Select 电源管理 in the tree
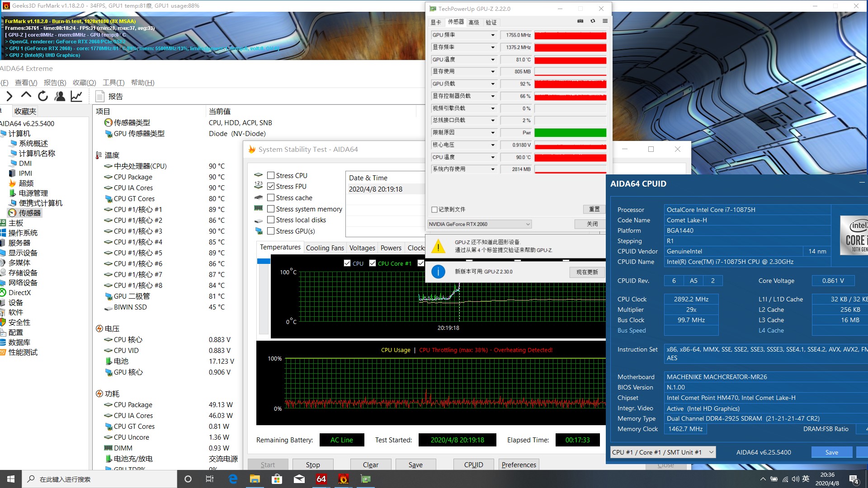Image resolution: width=868 pixels, height=488 pixels. (x=33, y=193)
